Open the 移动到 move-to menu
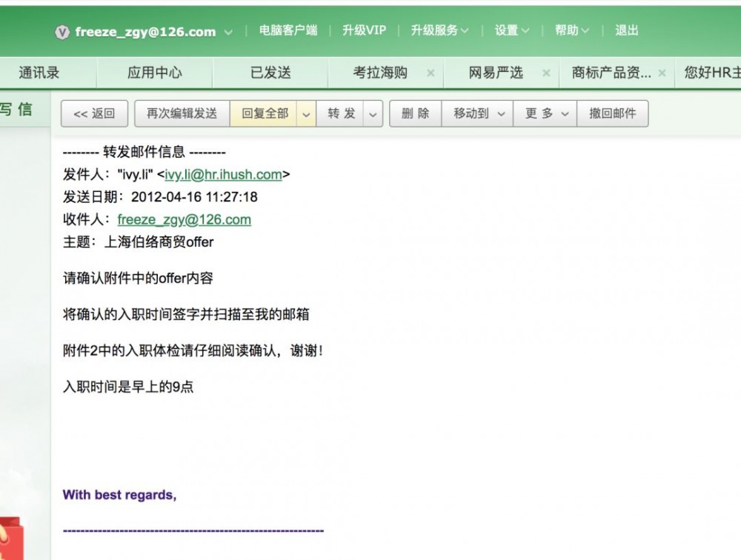741x560 pixels. 477,113
